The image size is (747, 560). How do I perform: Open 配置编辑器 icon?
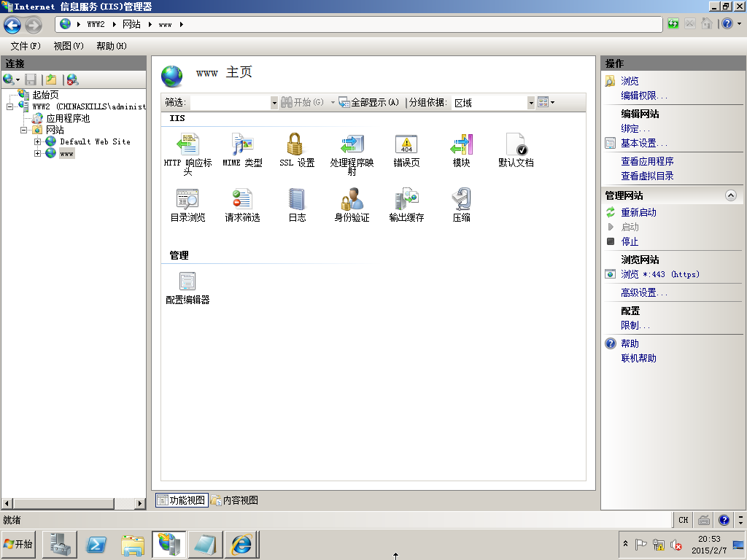187,281
